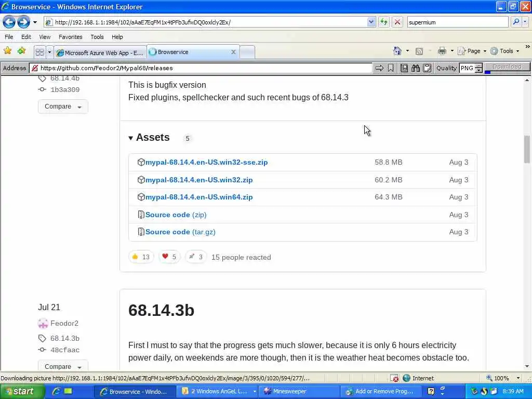Click the page vertical scrollbar thumb
Image resolution: width=532 pixels, height=399 pixels.
[x=527, y=149]
